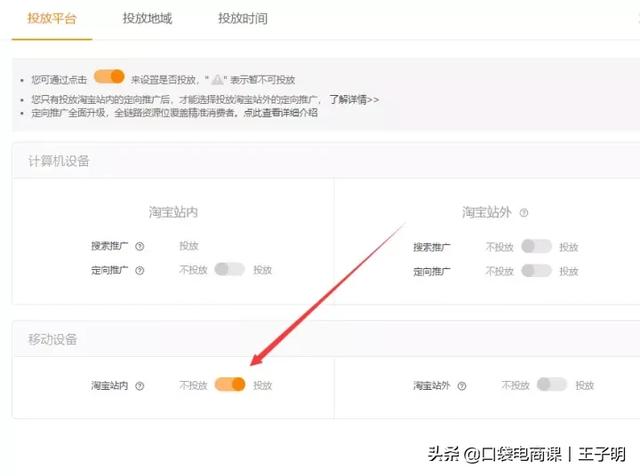
Task: Toggle computer 淘宝站外 定向推广 switch
Action: click(x=536, y=270)
